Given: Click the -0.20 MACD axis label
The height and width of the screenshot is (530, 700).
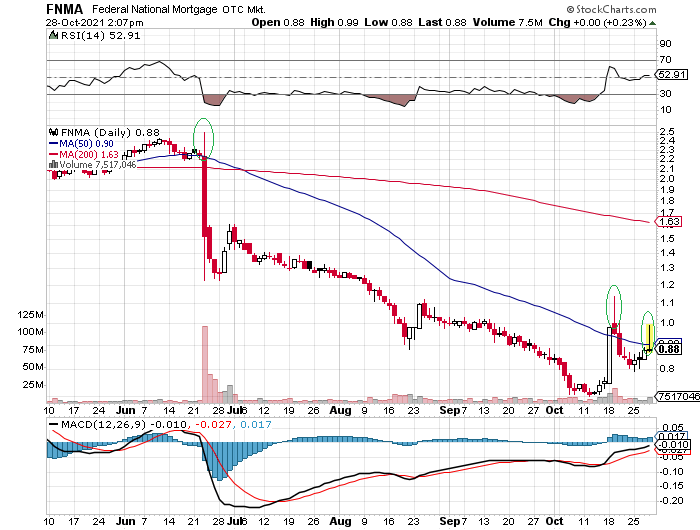Looking at the screenshot, I should click(x=671, y=501).
